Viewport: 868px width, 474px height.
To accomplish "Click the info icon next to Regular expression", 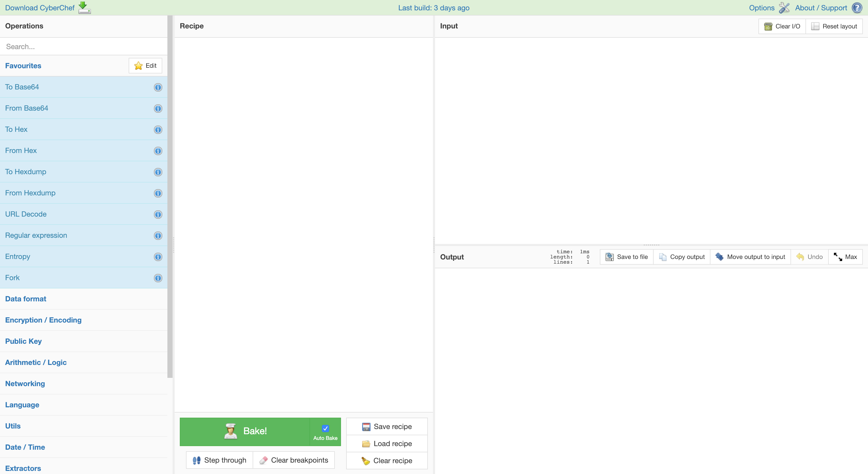I will tap(158, 236).
